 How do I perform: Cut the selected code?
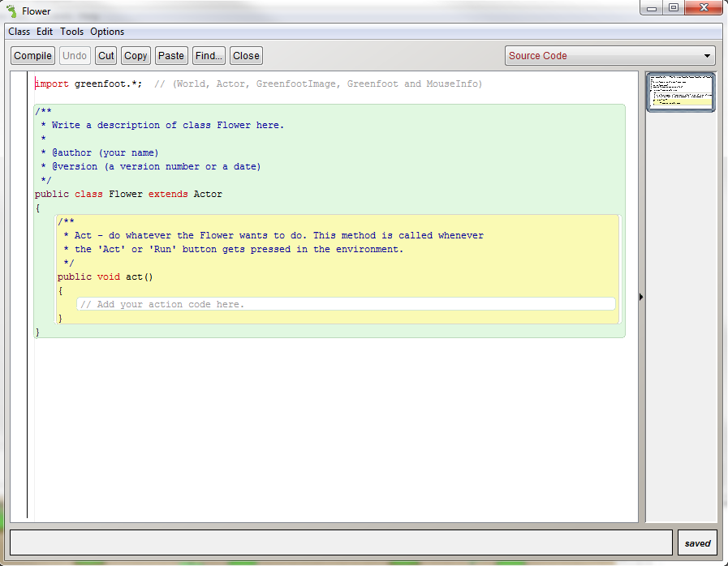point(106,55)
